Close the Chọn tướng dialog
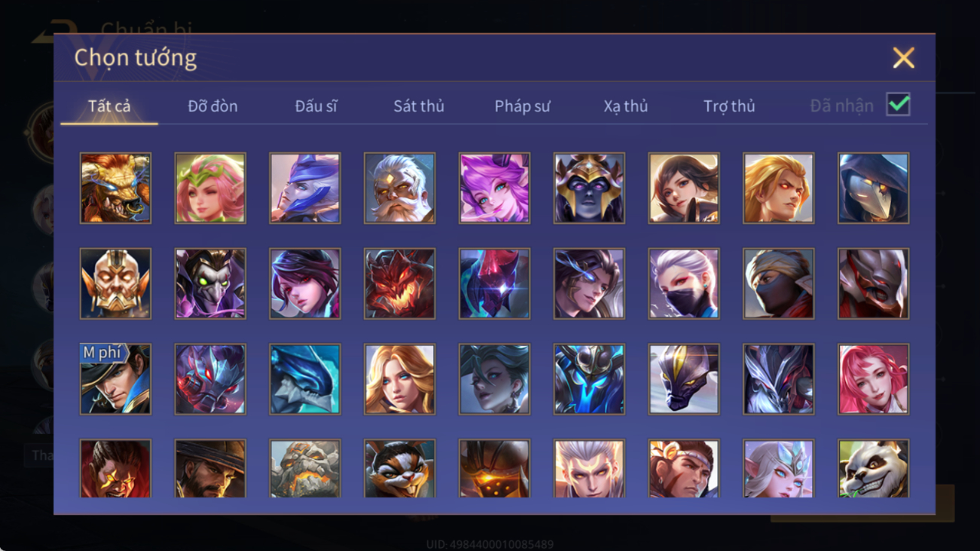Viewport: 980px width, 551px height. tap(903, 58)
